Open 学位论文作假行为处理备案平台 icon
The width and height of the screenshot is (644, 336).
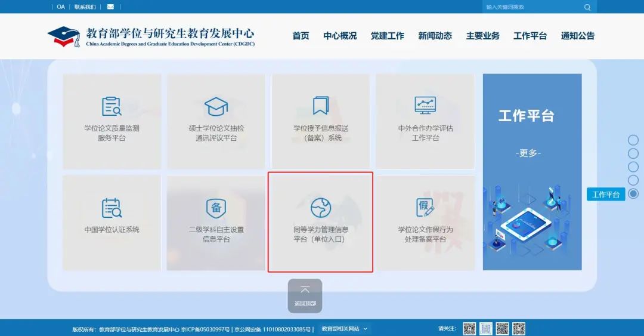coord(425,208)
